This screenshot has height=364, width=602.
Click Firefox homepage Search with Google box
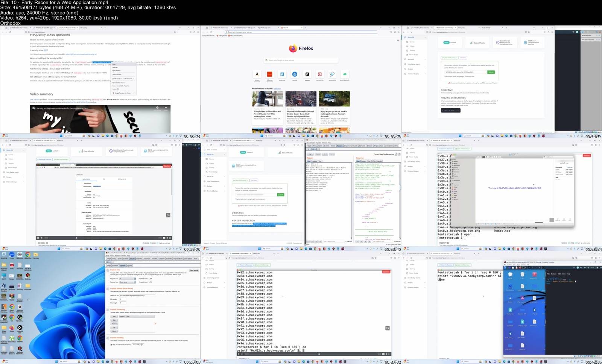[301, 60]
